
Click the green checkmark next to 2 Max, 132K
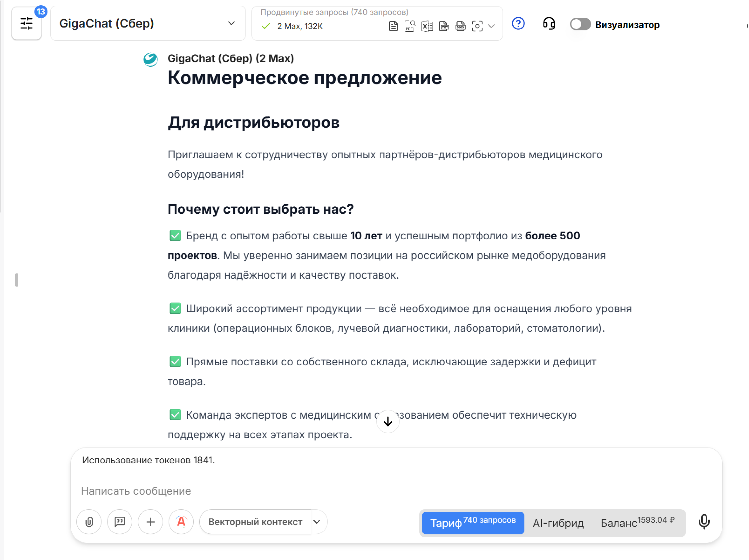pos(266,26)
